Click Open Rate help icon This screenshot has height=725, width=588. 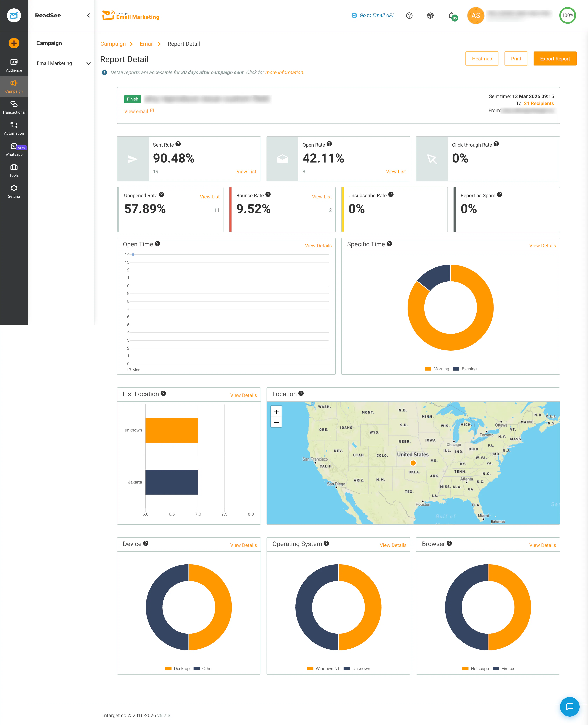pos(329,144)
